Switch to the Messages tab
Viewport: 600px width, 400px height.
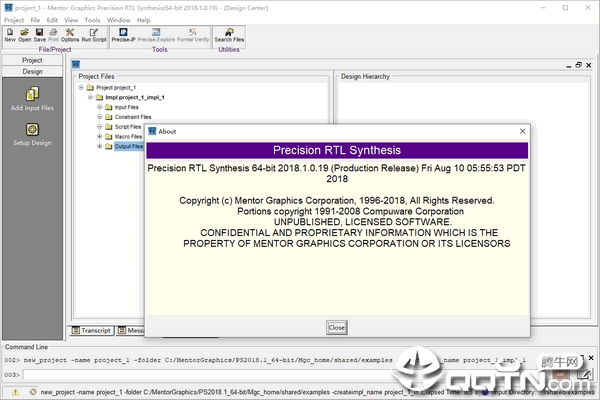pyautogui.click(x=130, y=330)
